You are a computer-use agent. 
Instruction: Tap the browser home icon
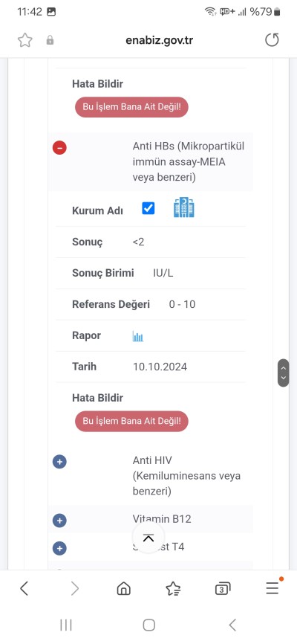tap(123, 589)
